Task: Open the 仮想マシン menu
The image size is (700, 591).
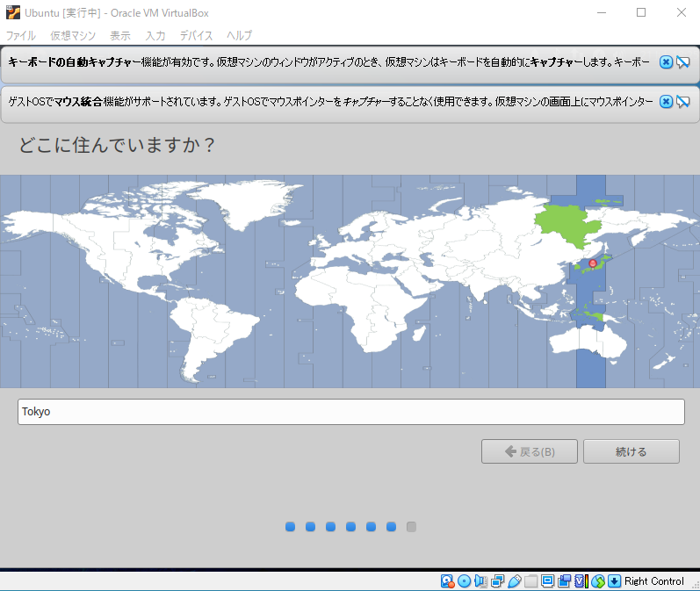Action: [x=73, y=35]
